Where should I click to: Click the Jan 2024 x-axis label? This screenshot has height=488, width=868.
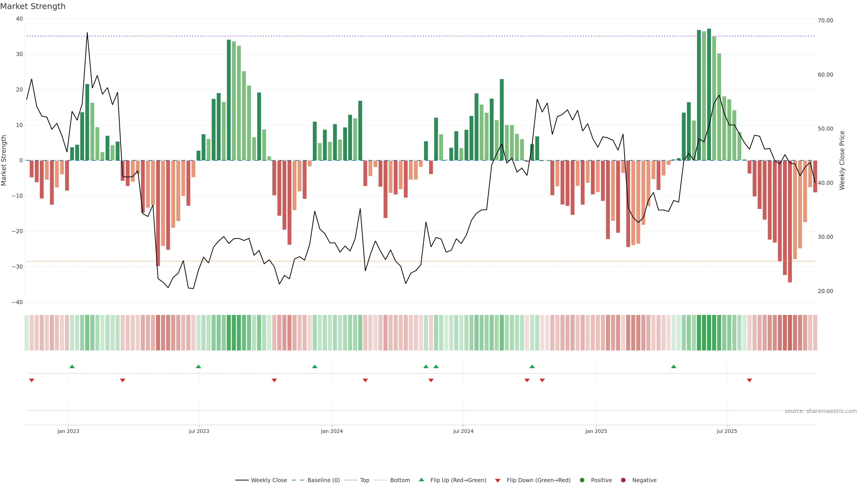332,431
